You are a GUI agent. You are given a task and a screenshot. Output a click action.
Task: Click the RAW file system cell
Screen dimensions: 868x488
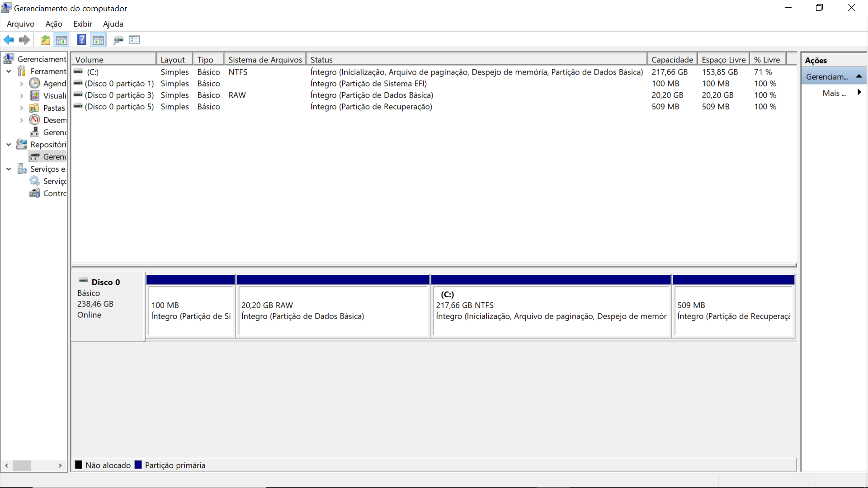coord(237,95)
